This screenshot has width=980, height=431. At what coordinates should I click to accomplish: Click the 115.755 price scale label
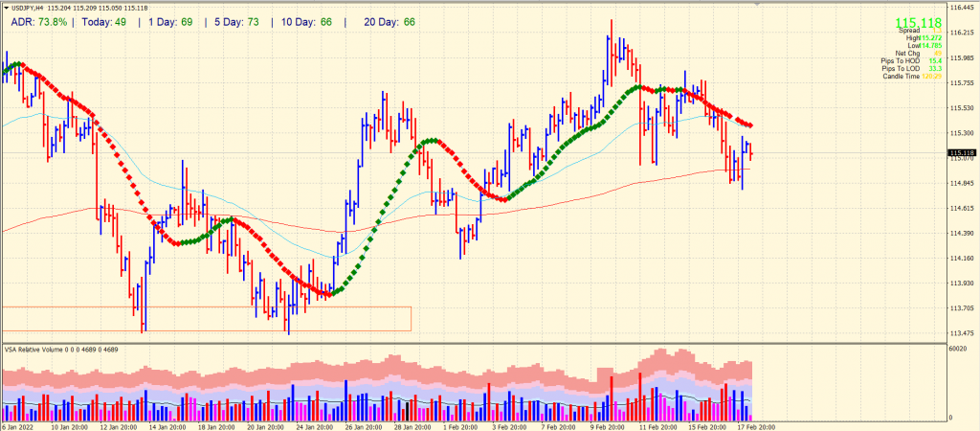pos(960,82)
